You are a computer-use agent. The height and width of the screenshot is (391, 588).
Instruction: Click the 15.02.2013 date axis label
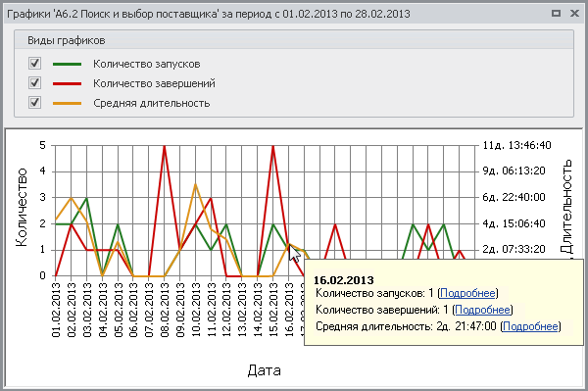(x=273, y=310)
